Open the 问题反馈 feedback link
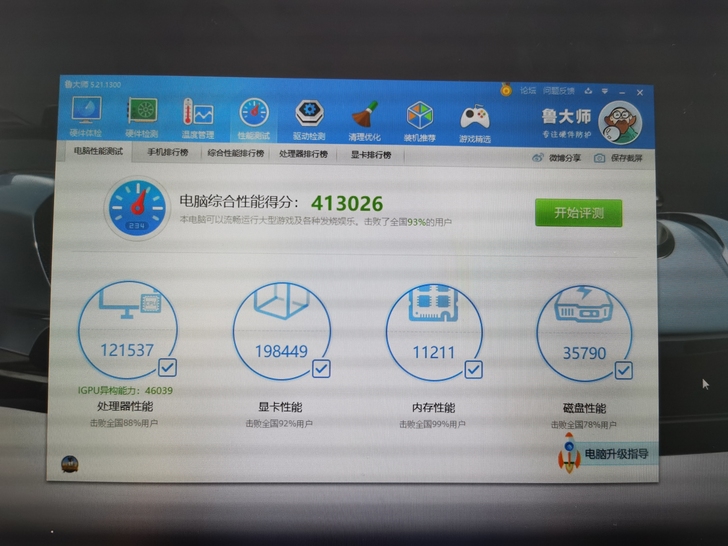 [559, 91]
